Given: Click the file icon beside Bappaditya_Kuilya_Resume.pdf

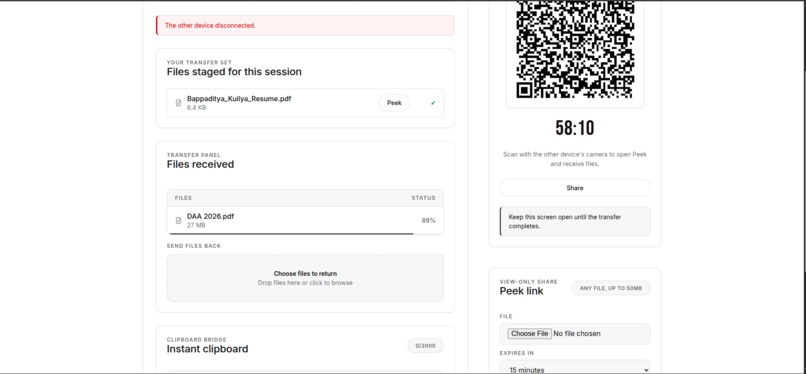Looking at the screenshot, I should coord(178,103).
